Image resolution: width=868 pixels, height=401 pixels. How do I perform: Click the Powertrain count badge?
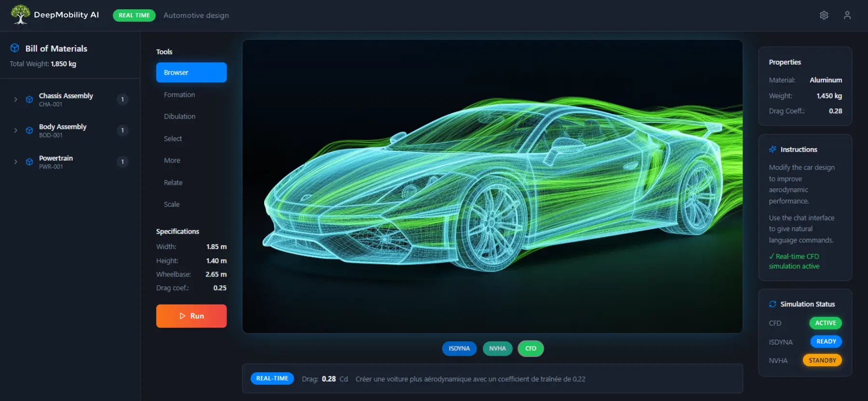coord(122,162)
